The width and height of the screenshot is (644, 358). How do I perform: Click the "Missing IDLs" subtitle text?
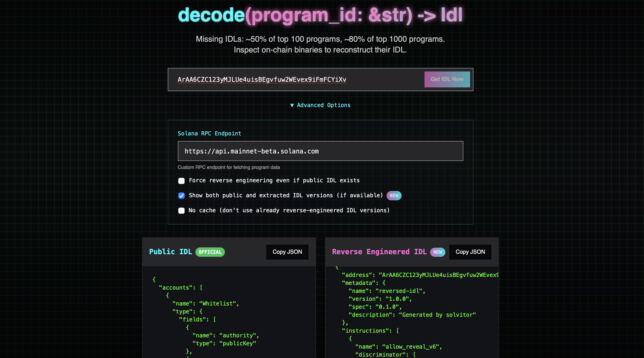coord(320,39)
